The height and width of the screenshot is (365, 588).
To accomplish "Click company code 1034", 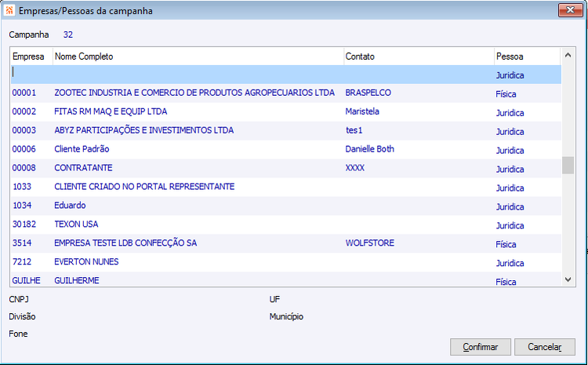I will click(22, 206).
